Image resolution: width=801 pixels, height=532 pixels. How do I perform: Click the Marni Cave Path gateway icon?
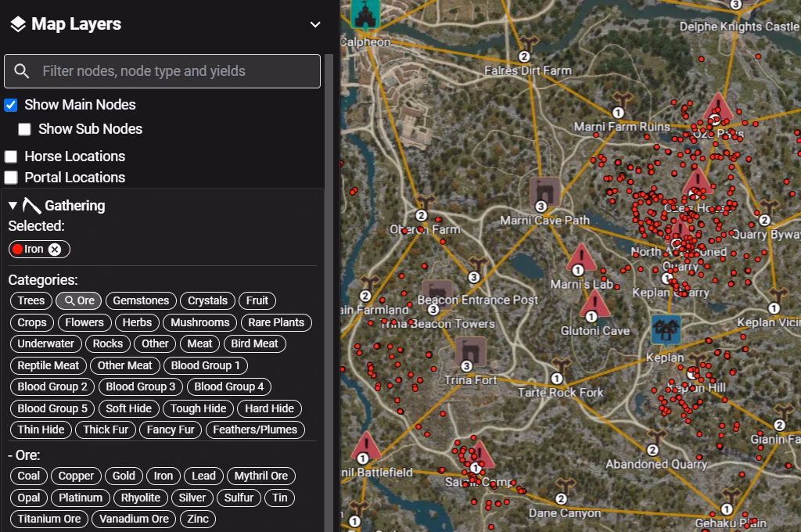(x=544, y=192)
